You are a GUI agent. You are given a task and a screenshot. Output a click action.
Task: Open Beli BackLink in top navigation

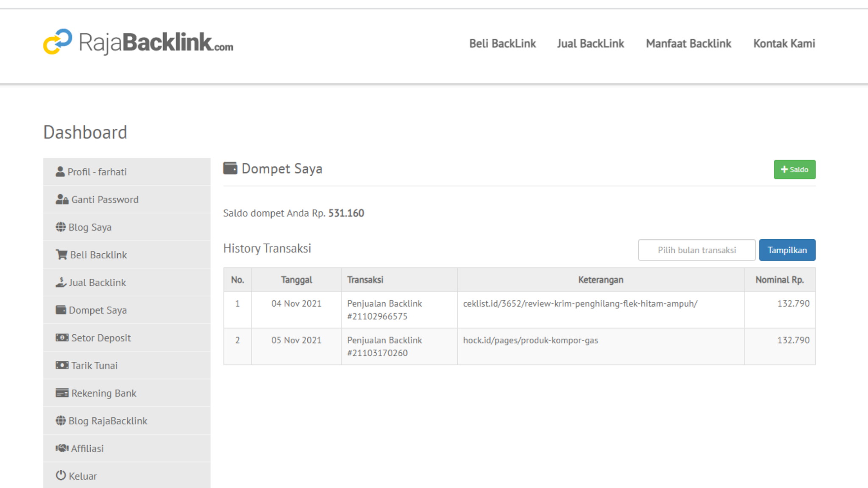(x=502, y=44)
